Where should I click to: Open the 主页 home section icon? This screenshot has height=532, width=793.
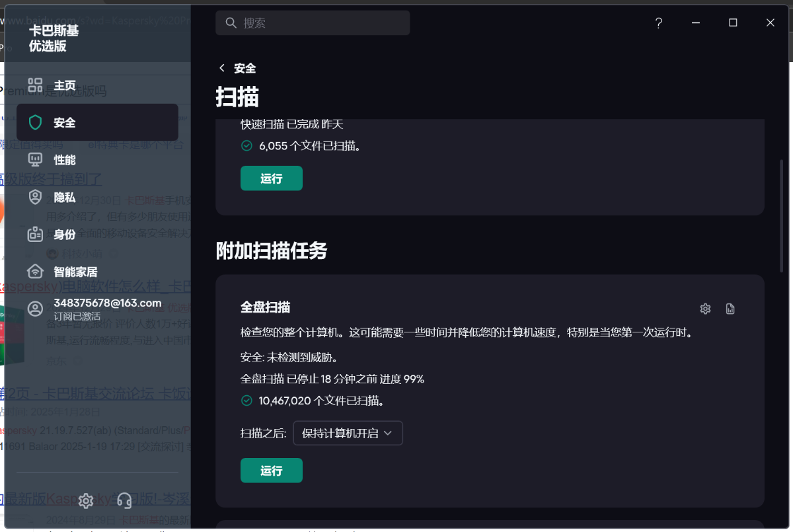tap(35, 85)
